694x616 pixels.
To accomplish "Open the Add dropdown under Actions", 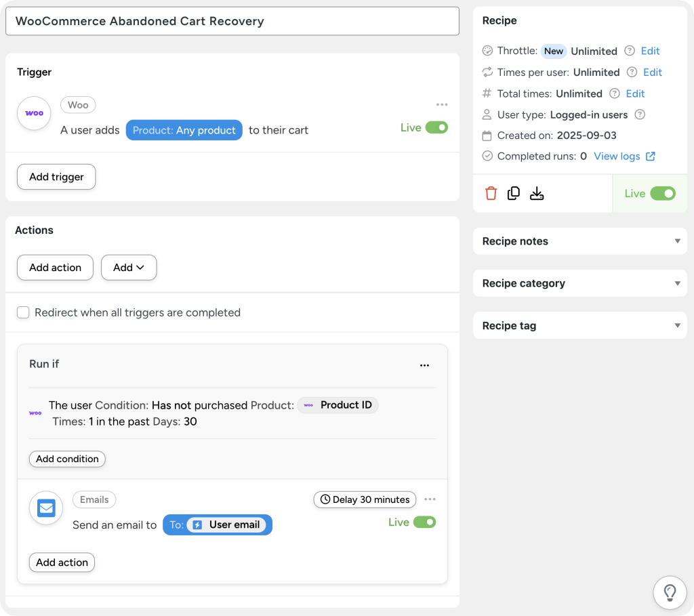I will 129,267.
